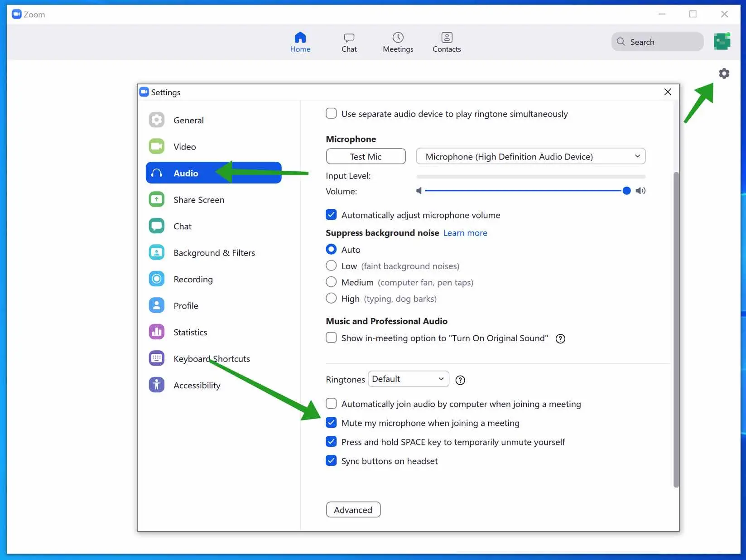Click the Meetings clock icon
This screenshot has height=560, width=746.
(x=398, y=37)
